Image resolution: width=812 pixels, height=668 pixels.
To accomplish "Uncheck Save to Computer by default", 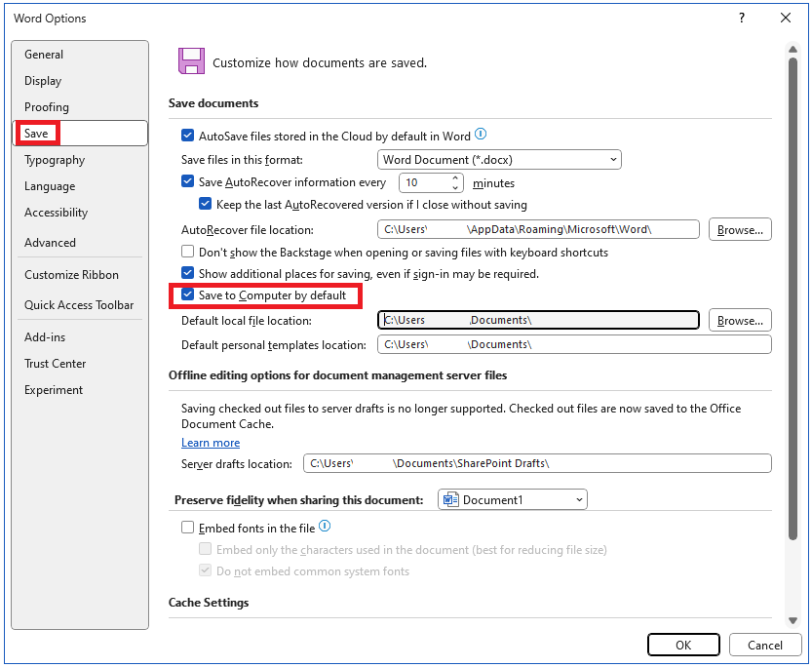I will (x=187, y=295).
